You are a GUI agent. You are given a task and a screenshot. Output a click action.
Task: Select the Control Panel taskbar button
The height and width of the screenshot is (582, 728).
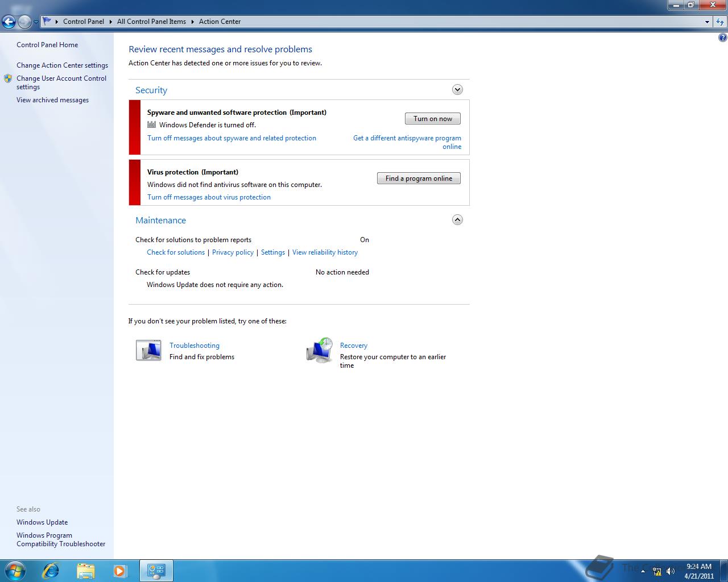pos(156,571)
